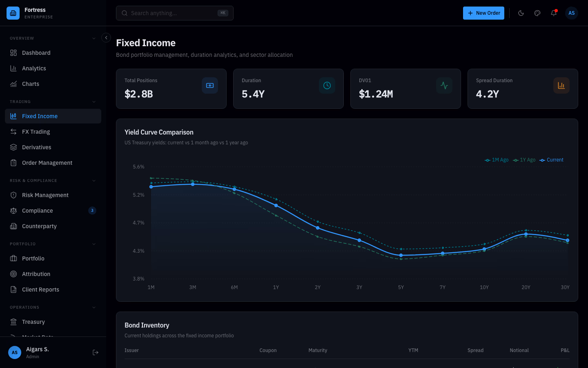Click the Compliance scales icon
Viewport: 588px width, 368px height.
click(x=13, y=211)
